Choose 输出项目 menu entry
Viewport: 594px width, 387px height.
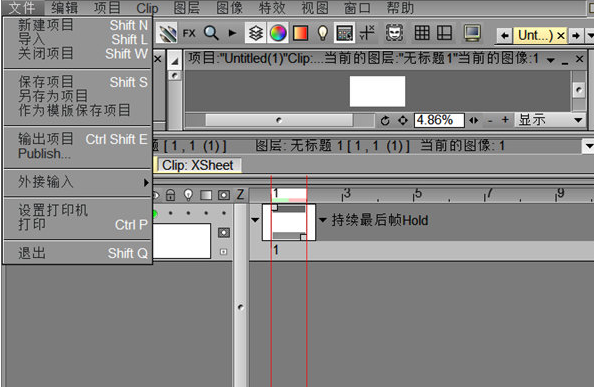[x=78, y=139]
